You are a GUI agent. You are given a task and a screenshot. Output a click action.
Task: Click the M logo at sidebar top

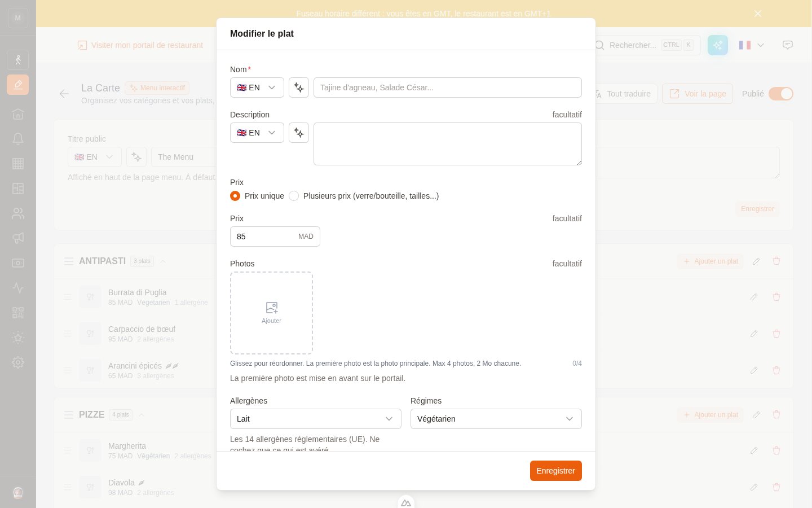coord(18,18)
